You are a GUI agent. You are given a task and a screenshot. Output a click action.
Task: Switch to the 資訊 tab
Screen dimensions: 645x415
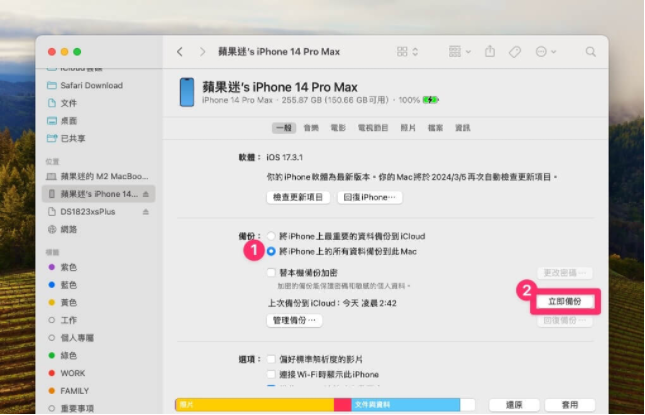click(x=462, y=128)
